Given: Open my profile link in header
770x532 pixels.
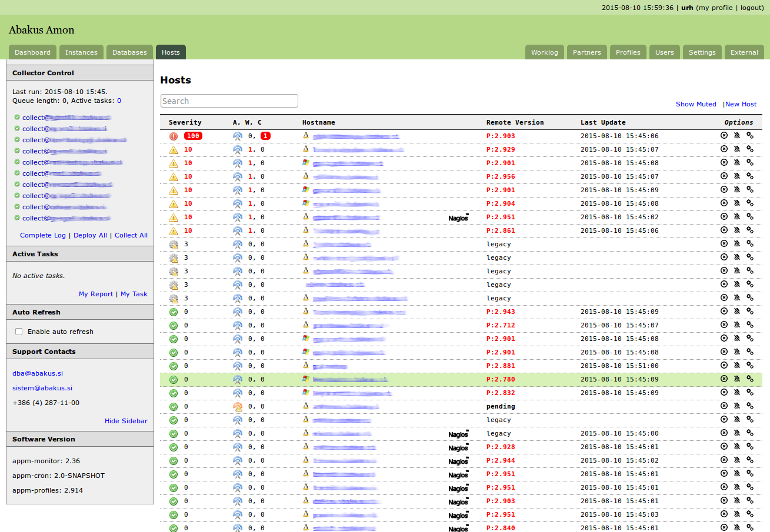Looking at the screenshot, I should (x=716, y=8).
